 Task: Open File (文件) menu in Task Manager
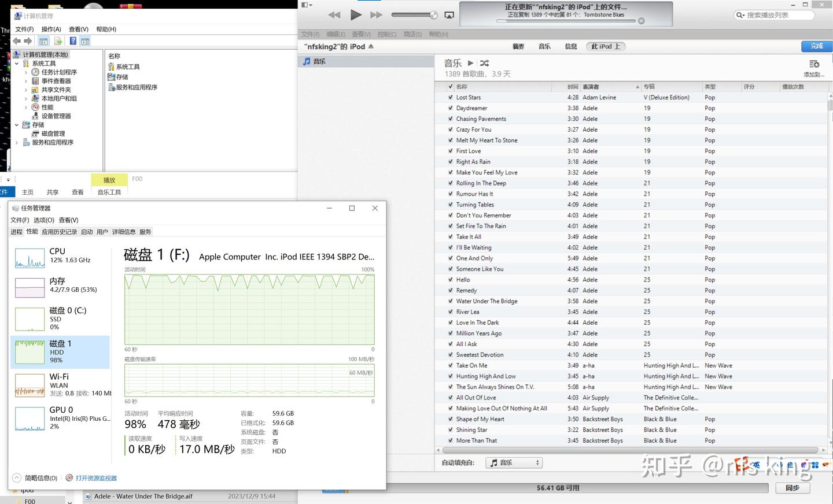(20, 220)
